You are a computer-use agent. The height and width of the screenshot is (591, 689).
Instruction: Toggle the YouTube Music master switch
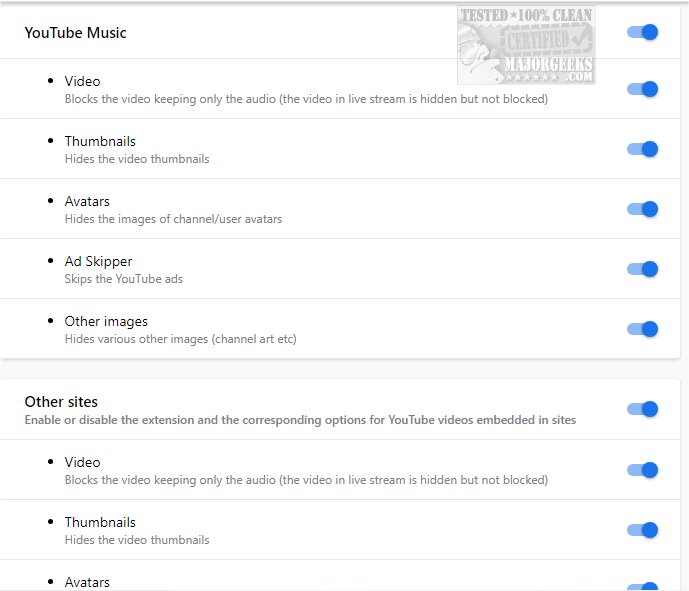coord(642,32)
